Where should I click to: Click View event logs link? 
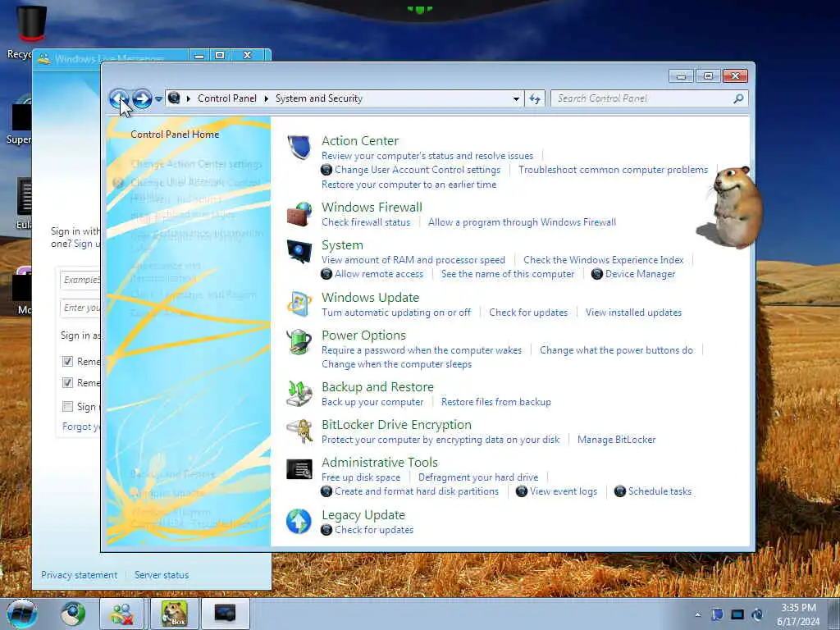tap(564, 492)
